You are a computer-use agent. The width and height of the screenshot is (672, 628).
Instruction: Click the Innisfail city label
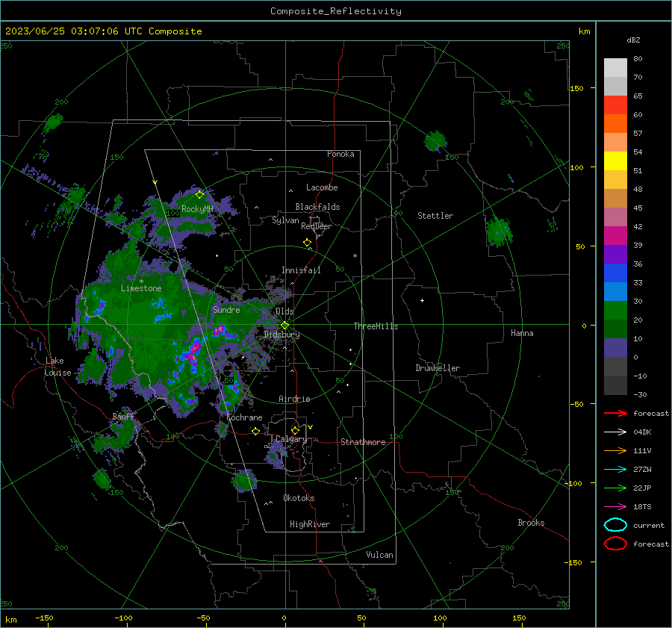pos(301,270)
